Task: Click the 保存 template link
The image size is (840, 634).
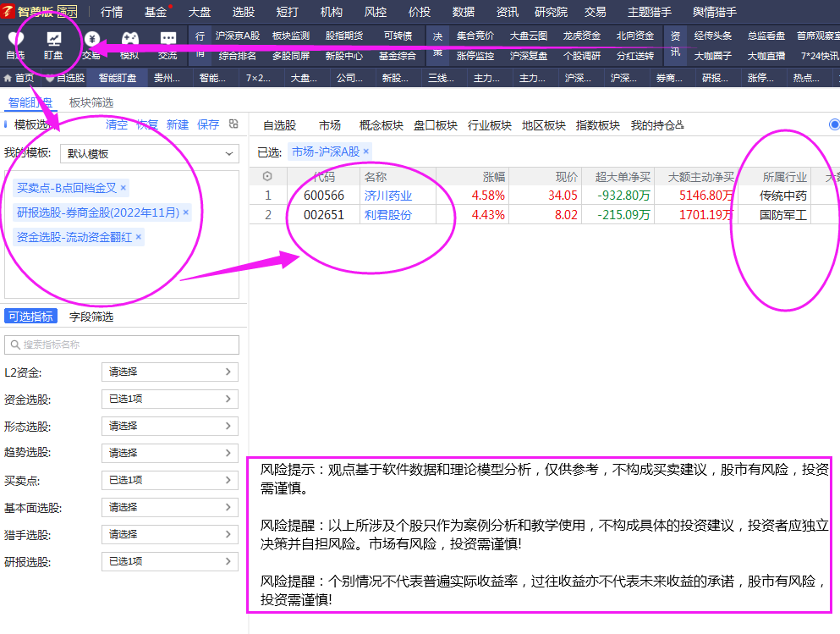Action: (x=208, y=124)
